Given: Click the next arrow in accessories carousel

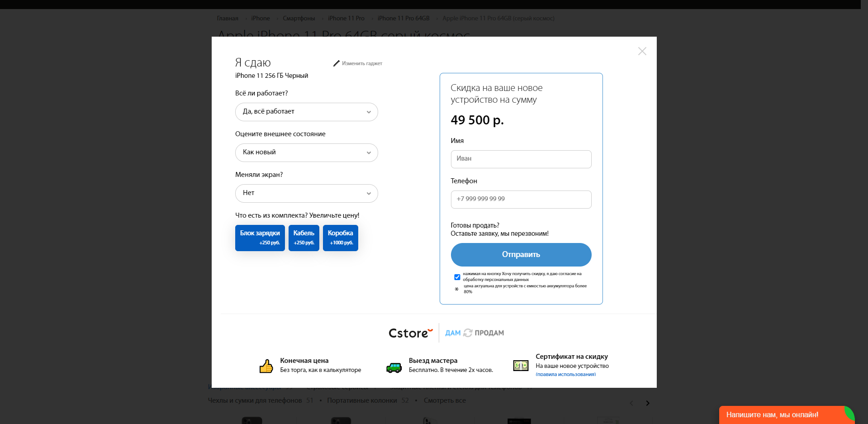Looking at the screenshot, I should [x=648, y=403].
